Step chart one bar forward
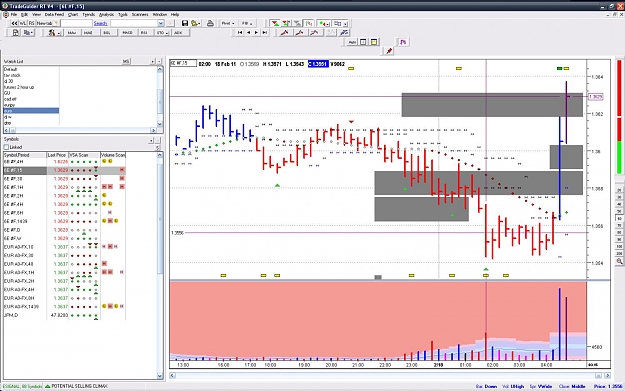Viewport: 625px width, 391px height. [256, 33]
